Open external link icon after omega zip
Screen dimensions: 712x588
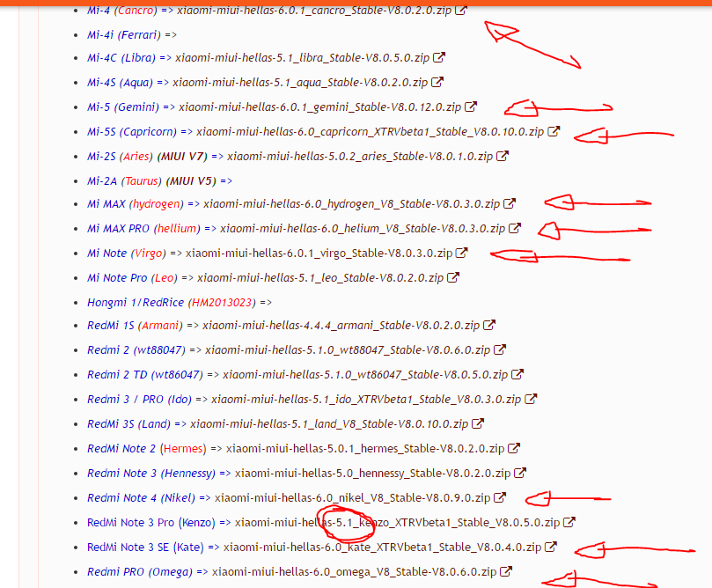pos(506,571)
